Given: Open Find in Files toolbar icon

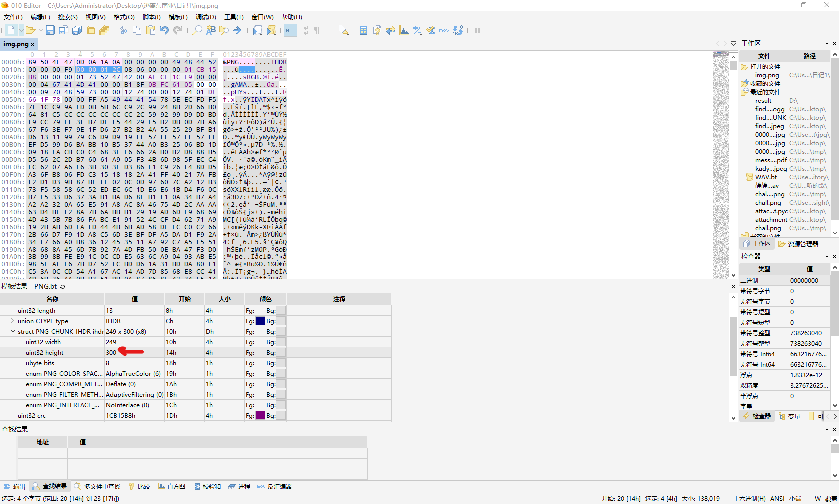Looking at the screenshot, I should (x=224, y=30).
